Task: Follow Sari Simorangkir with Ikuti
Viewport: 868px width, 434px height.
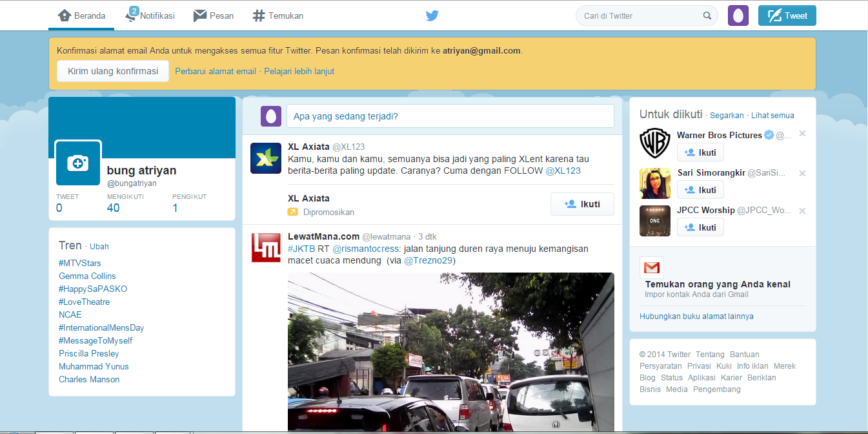Action: pos(700,190)
